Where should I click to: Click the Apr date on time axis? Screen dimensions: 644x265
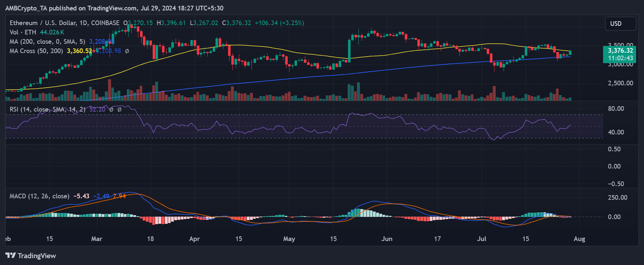[x=194, y=239]
